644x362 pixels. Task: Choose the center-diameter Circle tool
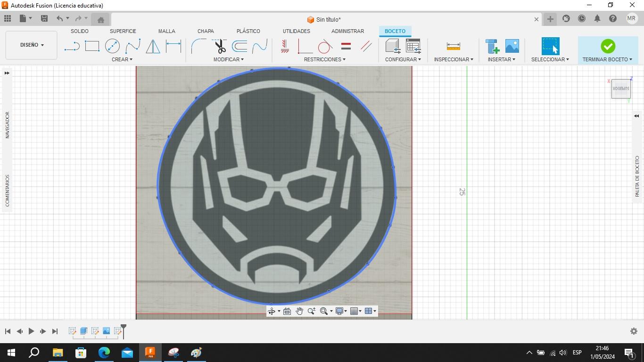[112, 46]
